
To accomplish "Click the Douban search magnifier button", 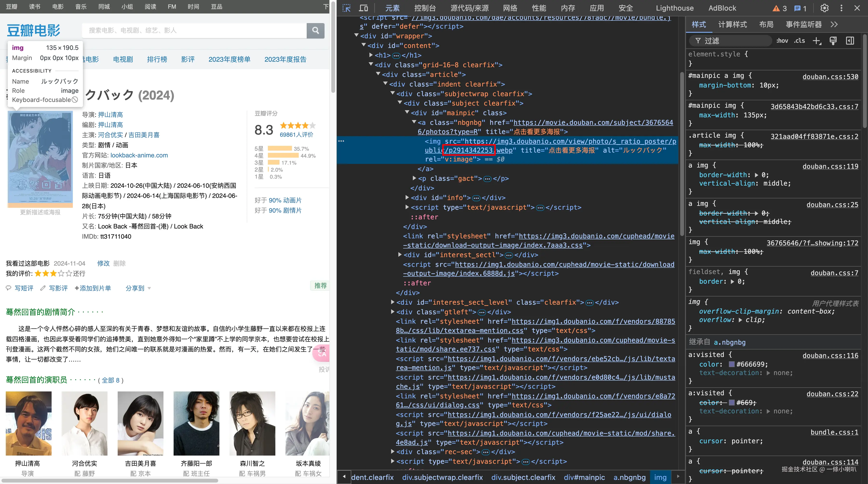I will point(315,31).
